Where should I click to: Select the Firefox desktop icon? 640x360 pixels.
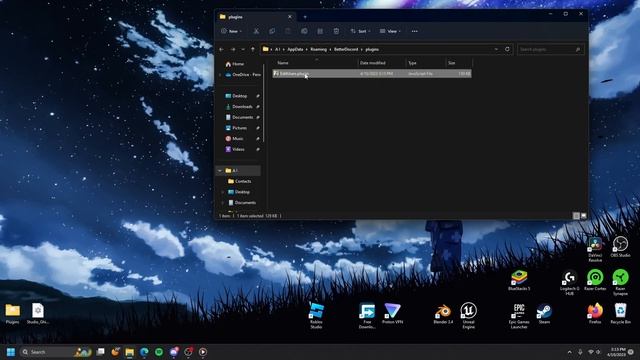(595, 314)
